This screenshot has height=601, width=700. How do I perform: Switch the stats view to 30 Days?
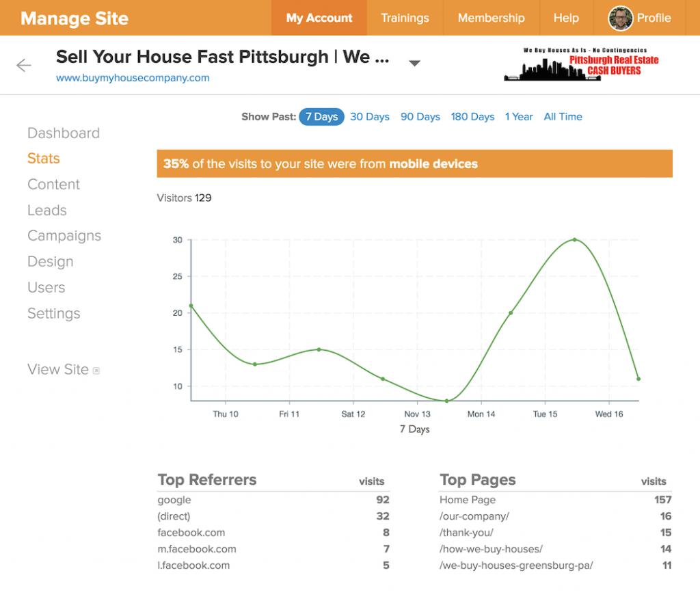[x=370, y=116]
